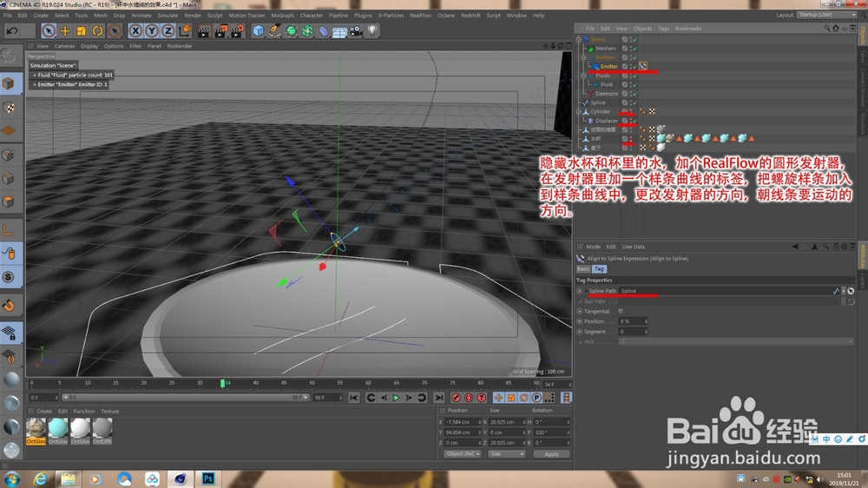
Task: Open the Bend deformer icon
Action: point(323,31)
